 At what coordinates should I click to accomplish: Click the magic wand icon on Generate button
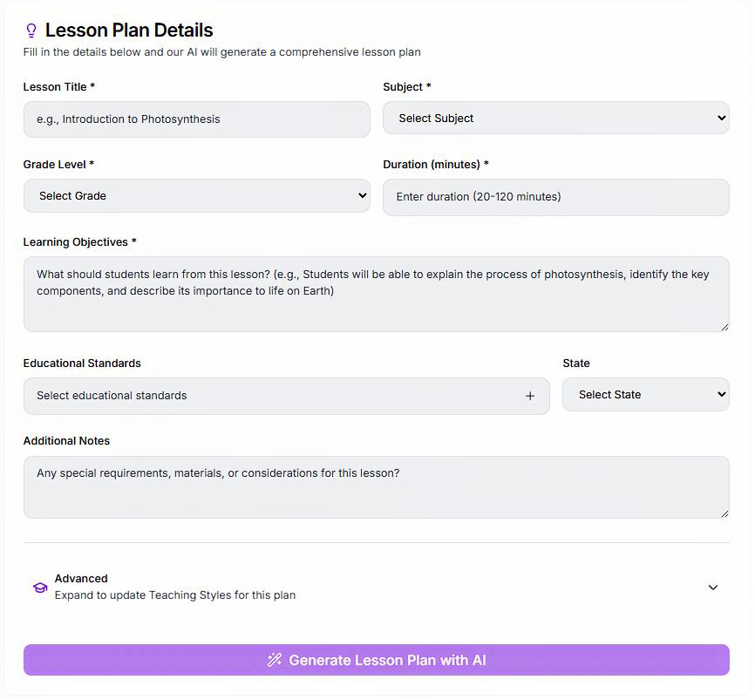pos(275,660)
